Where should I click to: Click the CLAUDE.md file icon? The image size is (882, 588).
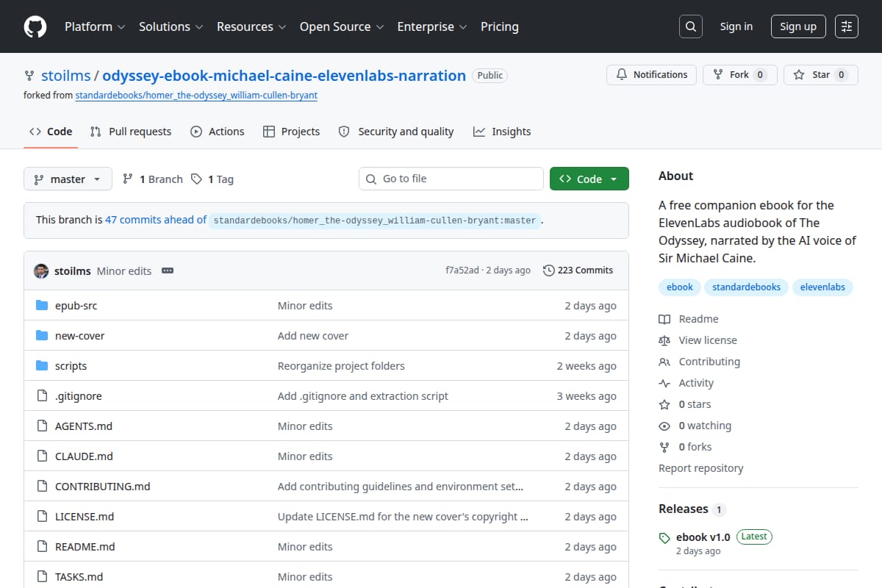[x=42, y=456]
